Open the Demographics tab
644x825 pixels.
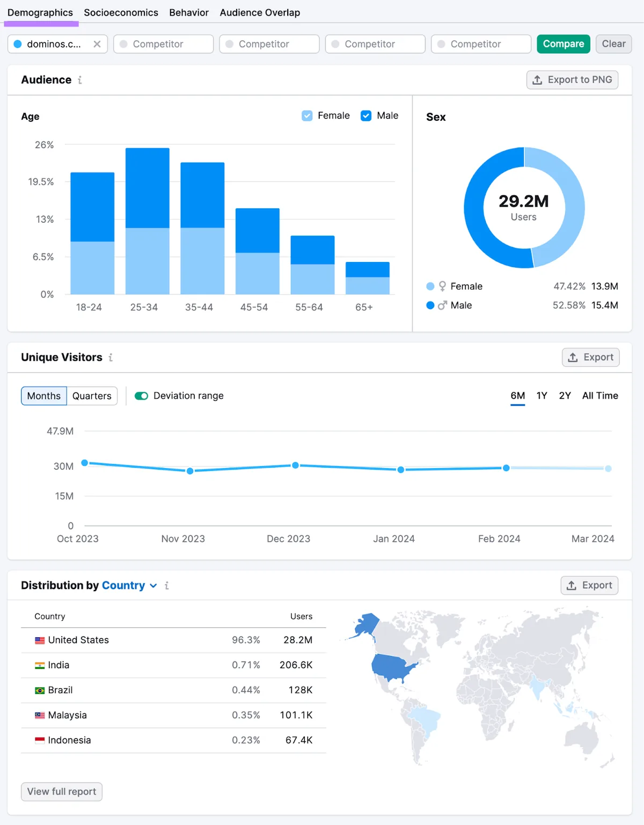click(x=40, y=12)
